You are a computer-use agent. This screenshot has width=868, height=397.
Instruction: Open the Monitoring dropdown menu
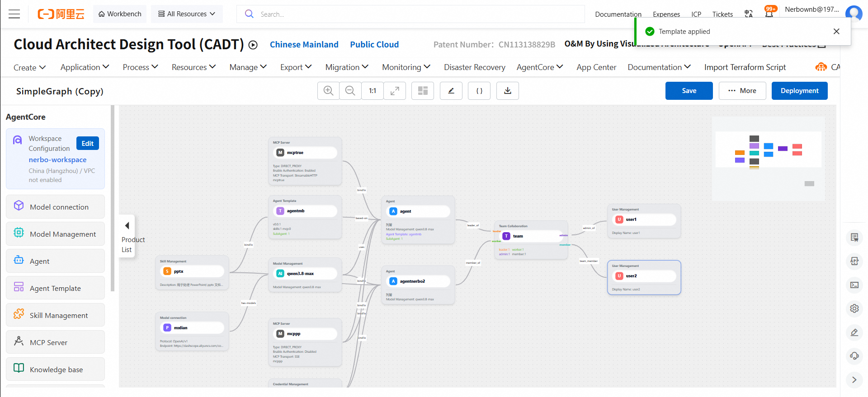406,67
